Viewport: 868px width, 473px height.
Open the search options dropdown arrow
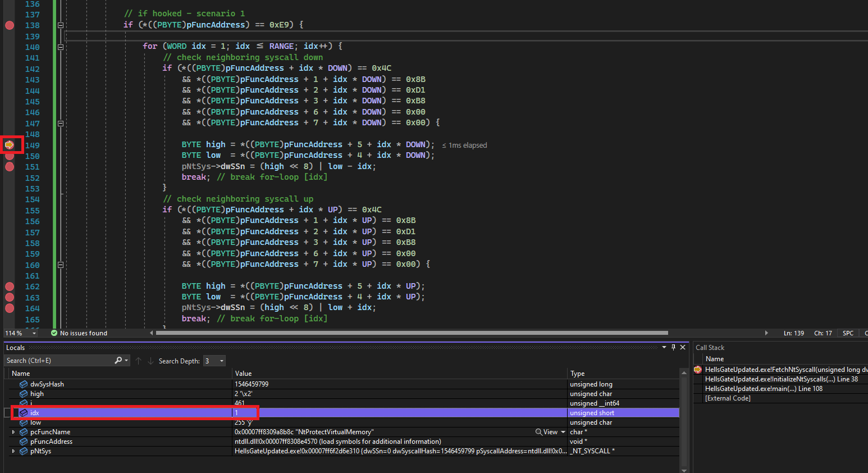click(127, 361)
